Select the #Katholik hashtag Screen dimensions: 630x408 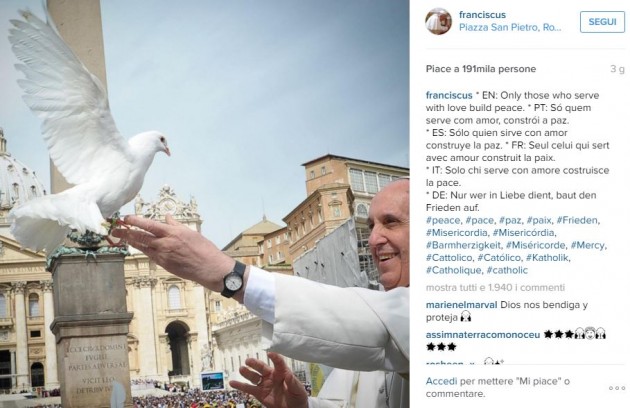click(548, 258)
